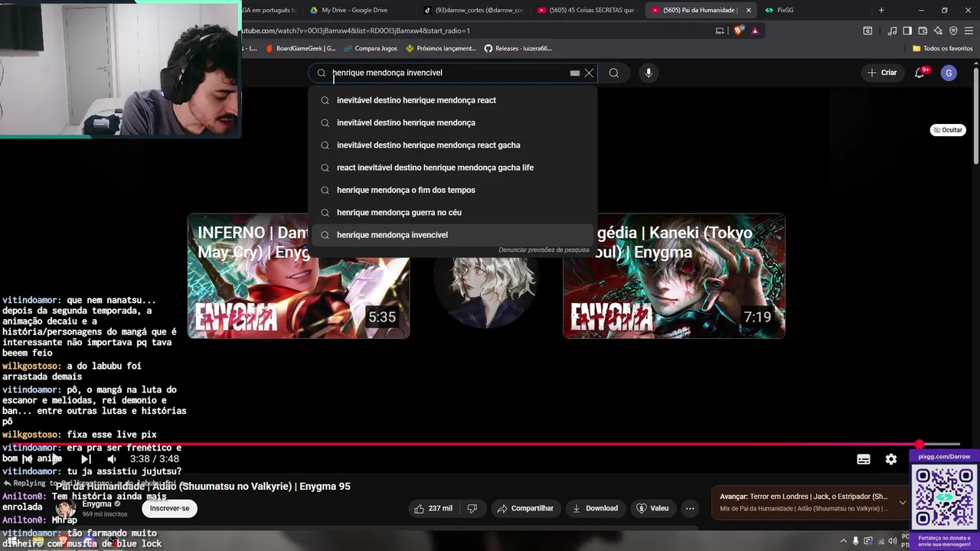The height and width of the screenshot is (551, 980).
Task: Click 'Denunciar previsões de pesquisa' link
Action: coord(544,250)
